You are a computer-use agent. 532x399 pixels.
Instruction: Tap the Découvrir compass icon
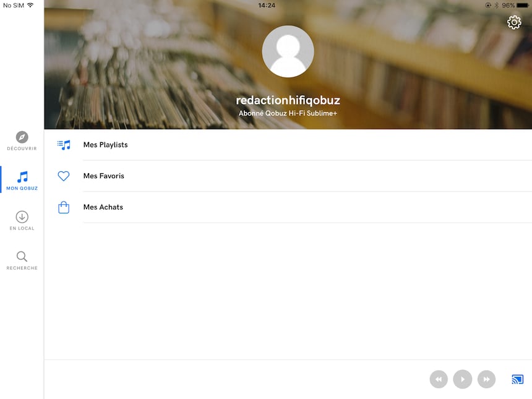[x=22, y=137]
